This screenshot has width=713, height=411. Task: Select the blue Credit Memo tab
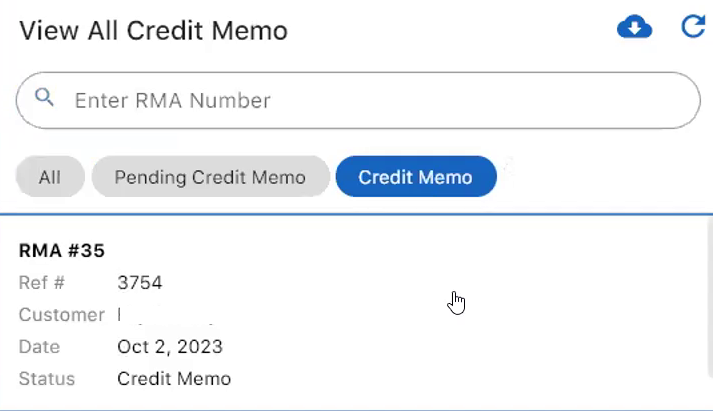(415, 177)
